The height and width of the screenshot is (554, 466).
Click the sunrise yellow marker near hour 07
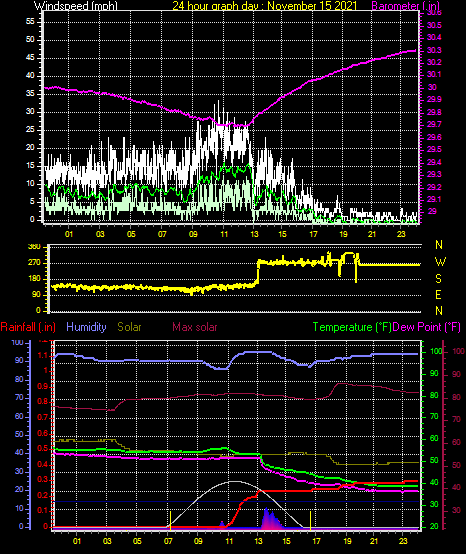pos(171,520)
